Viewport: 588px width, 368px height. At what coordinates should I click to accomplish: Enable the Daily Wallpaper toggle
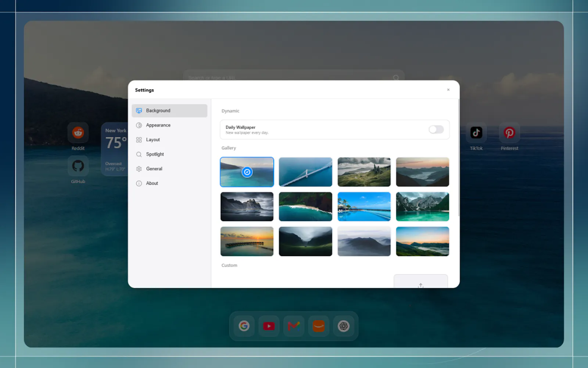coord(436,130)
